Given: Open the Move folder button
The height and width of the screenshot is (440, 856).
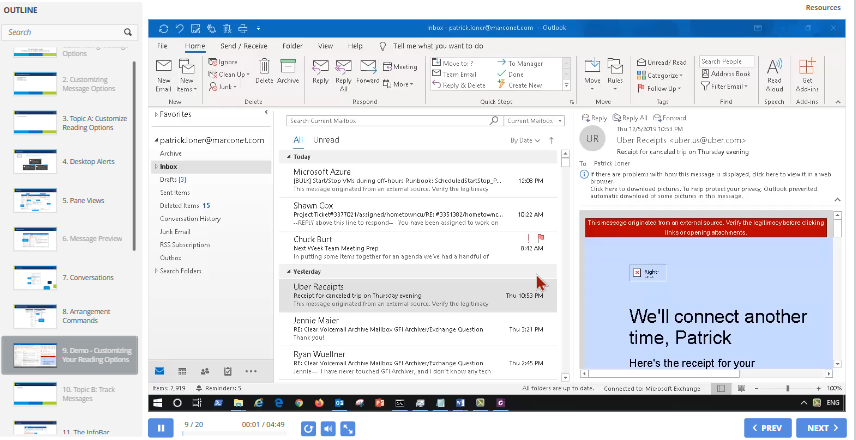Looking at the screenshot, I should click(592, 74).
